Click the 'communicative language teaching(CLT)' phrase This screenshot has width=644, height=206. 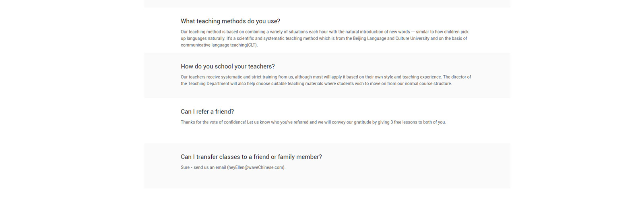(x=219, y=45)
